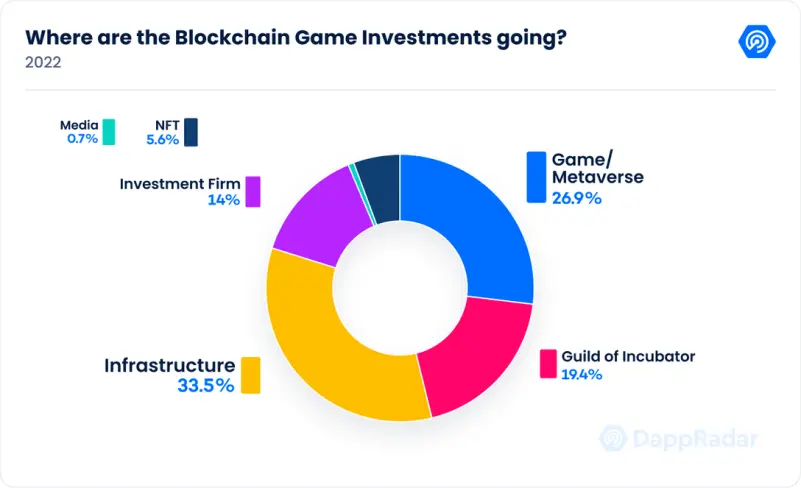Click the Guild of Incubator pink swatch
Screen dimensions: 801x488
point(548,364)
